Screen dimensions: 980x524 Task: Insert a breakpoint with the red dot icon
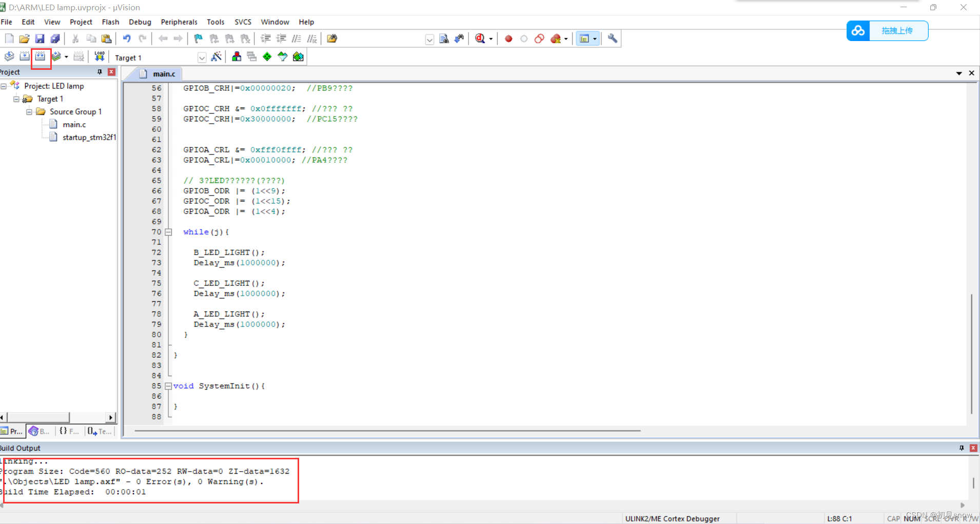508,38
